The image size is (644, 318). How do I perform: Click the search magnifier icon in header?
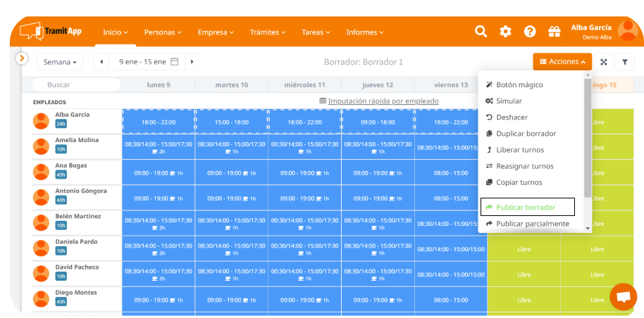coord(481,32)
